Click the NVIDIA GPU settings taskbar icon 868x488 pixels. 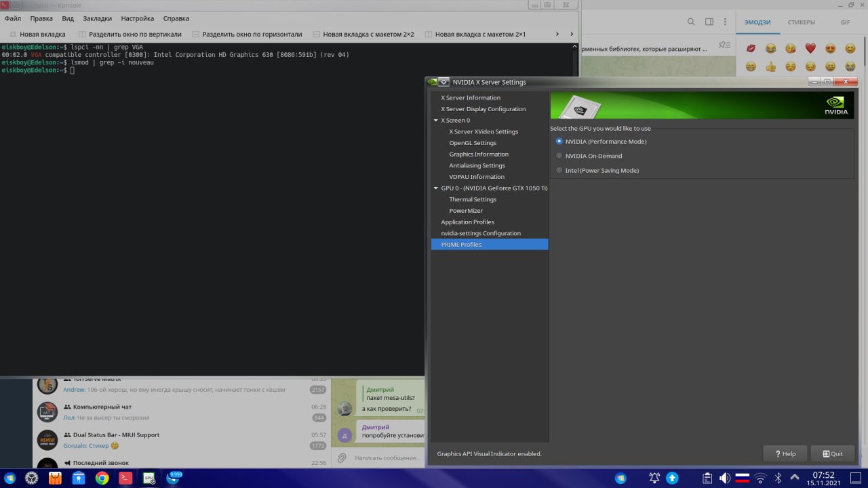[149, 479]
